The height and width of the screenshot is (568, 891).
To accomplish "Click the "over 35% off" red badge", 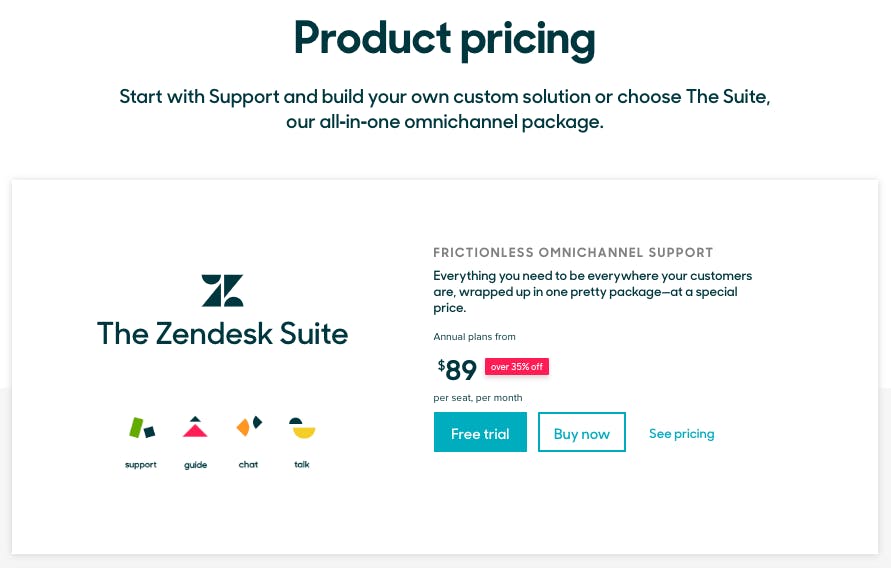I will pyautogui.click(x=517, y=367).
